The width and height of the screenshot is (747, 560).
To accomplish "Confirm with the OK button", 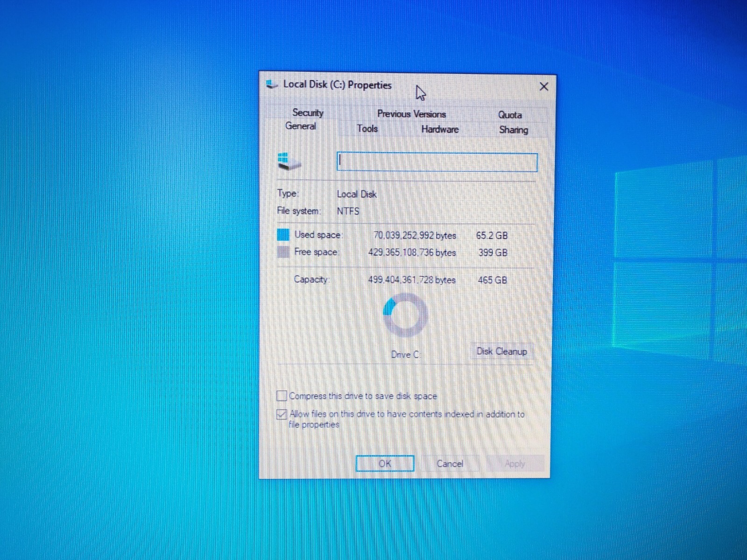I will point(385,463).
